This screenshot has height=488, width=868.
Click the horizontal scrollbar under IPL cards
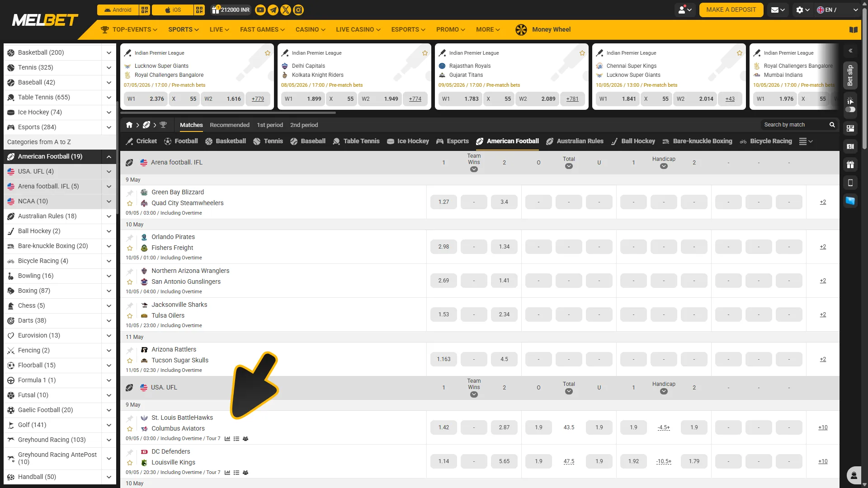click(228, 113)
